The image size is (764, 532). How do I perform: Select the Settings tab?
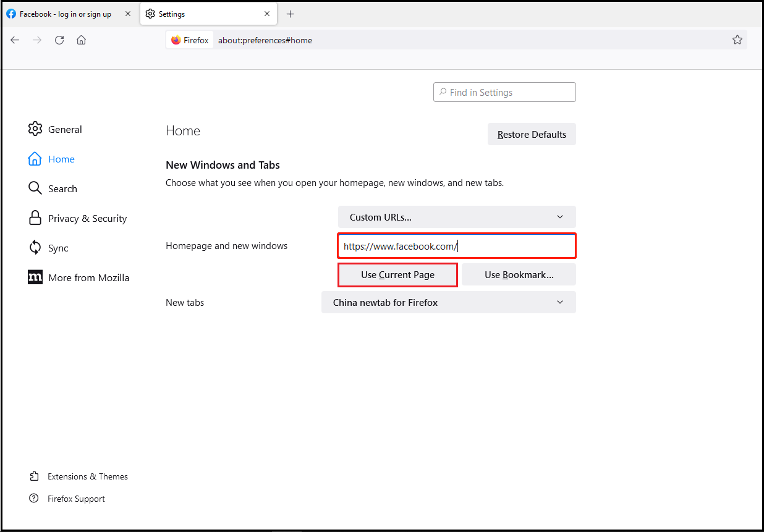coord(208,14)
